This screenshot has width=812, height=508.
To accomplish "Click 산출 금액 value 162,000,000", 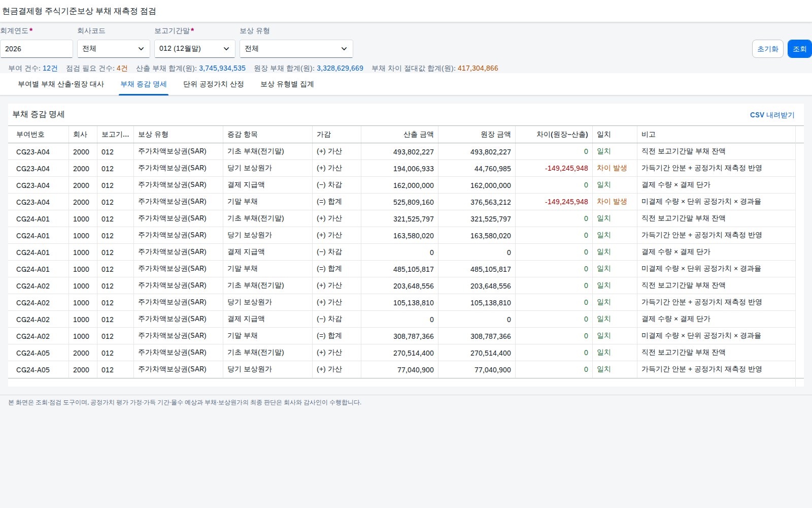I will 413,185.
